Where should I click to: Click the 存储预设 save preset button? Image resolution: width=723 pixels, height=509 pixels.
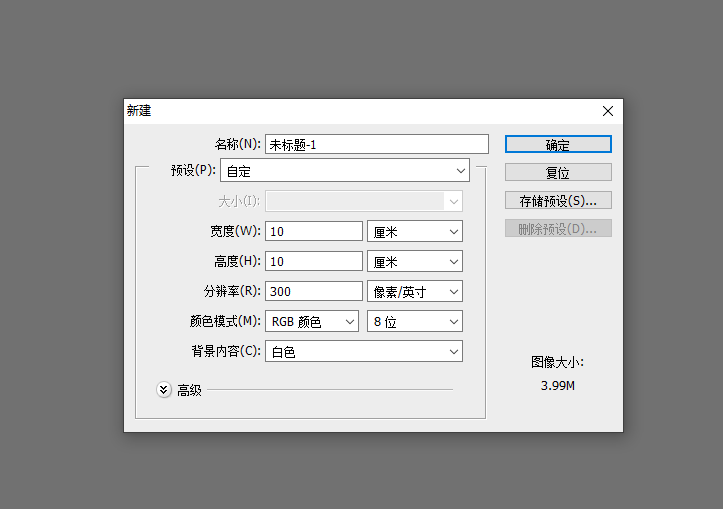557,200
